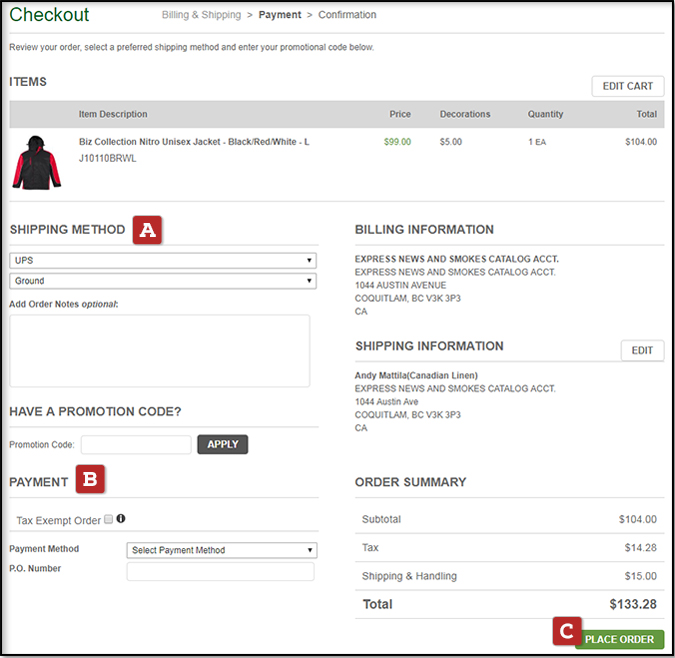Enable the Tax Exempt Order checkbox
Viewport: 675px width, 658px height.
point(108,520)
